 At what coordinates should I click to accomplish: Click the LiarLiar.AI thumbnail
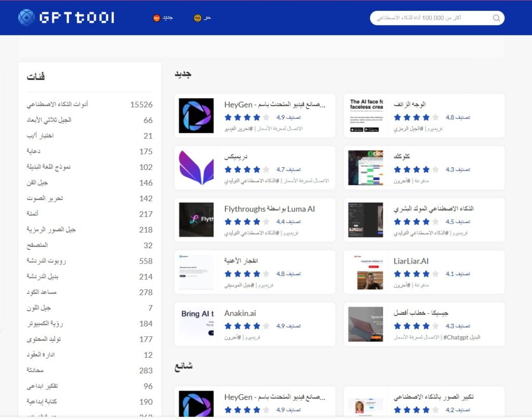(369, 272)
